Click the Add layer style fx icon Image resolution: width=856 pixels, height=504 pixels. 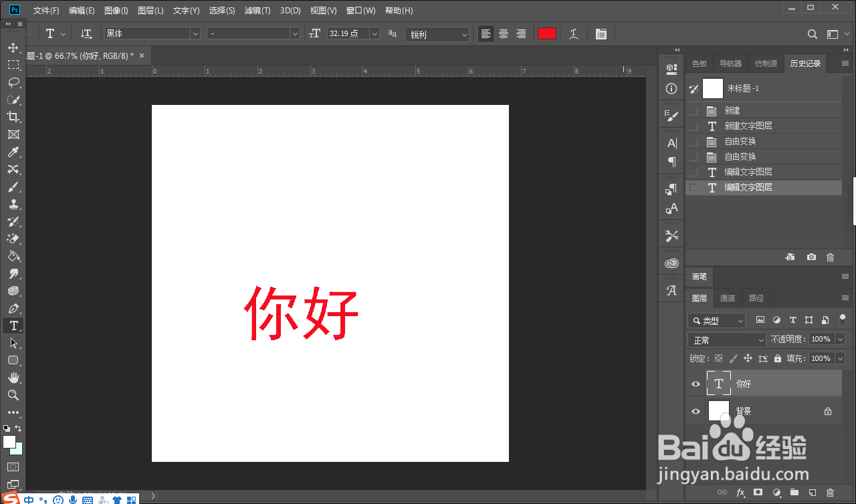coord(741,492)
